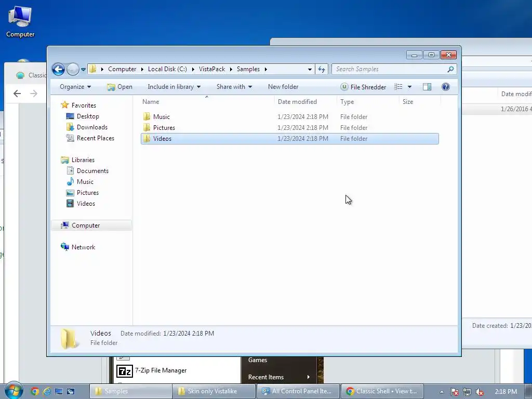Select Computer in the address breadcrumb
Viewport: 532px width, 399px height.
[122, 69]
